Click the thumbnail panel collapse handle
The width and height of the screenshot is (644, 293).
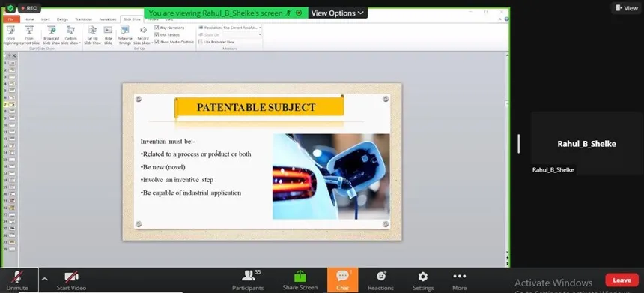click(519, 144)
